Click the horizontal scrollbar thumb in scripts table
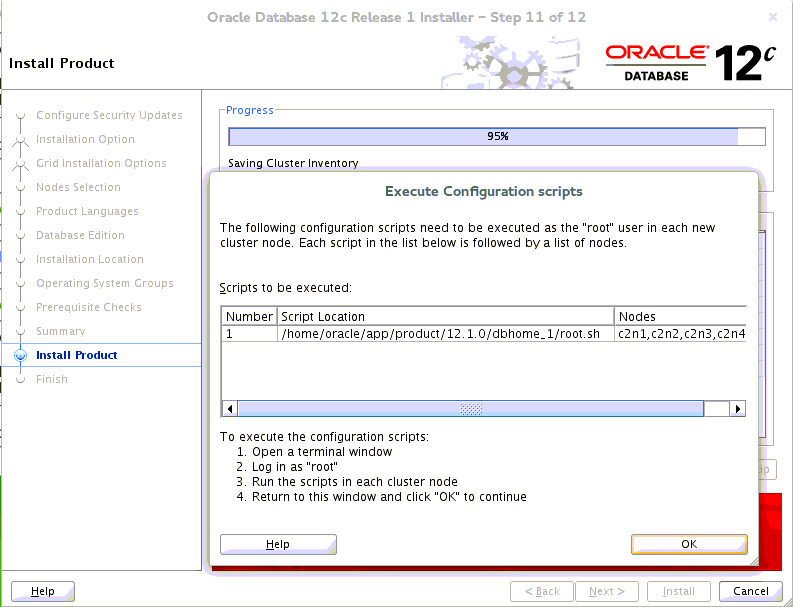The image size is (793, 607). click(470, 409)
